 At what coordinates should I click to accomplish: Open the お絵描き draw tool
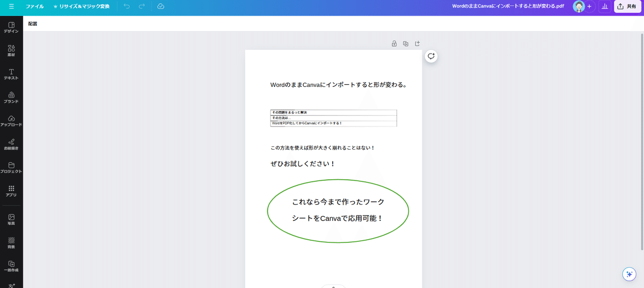pyautogui.click(x=11, y=144)
